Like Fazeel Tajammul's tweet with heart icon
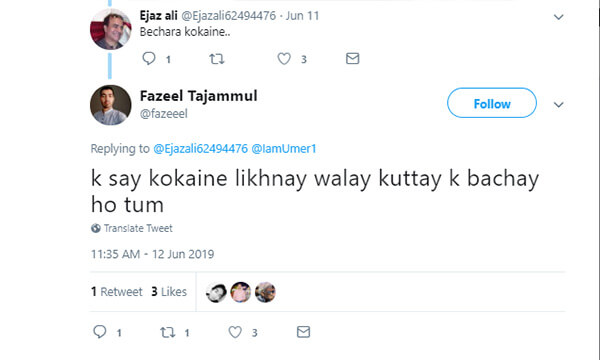Viewport: 600px width, 360px height. coord(235,332)
